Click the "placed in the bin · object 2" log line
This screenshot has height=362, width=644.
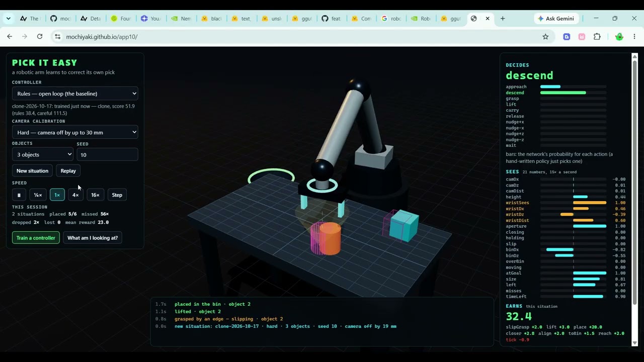coord(212,304)
